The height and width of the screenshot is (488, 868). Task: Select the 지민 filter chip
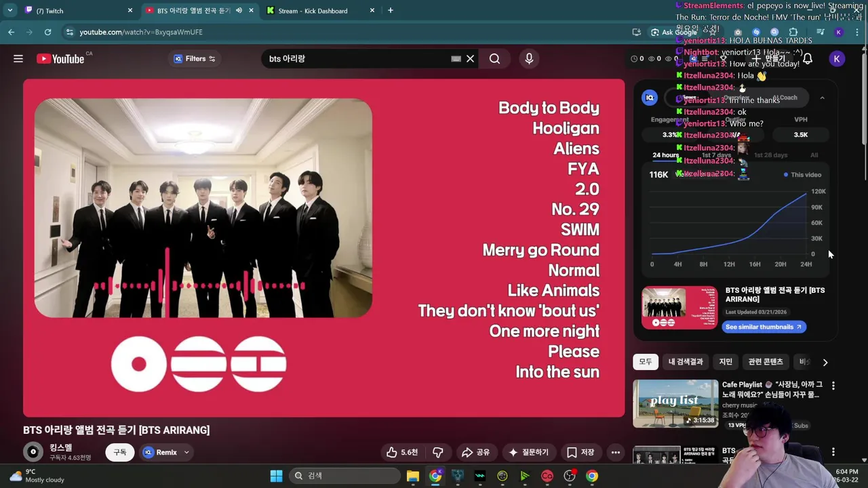click(726, 362)
